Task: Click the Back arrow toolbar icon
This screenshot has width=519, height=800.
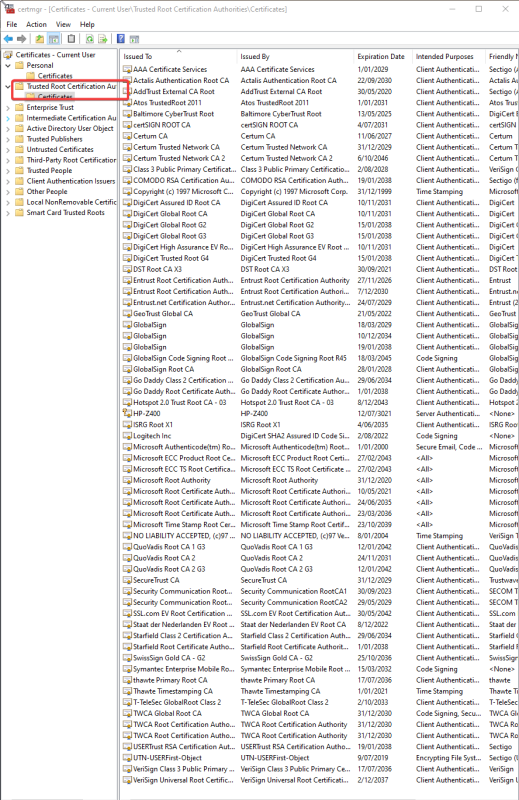Action: [8, 39]
